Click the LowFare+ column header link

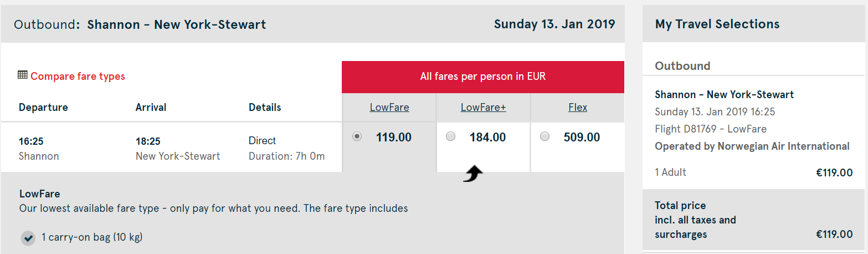pyautogui.click(x=484, y=108)
